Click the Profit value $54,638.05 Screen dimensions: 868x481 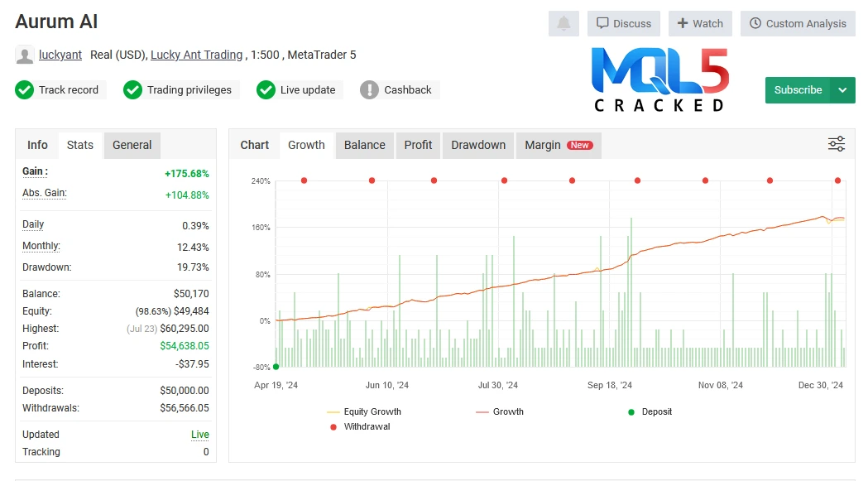pyautogui.click(x=185, y=346)
